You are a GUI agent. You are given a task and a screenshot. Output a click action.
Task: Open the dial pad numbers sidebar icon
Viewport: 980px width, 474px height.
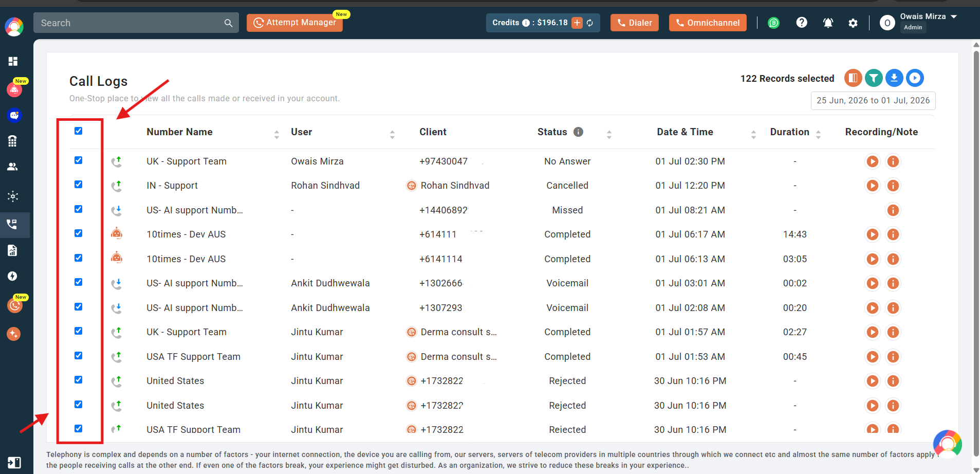pos(13,141)
